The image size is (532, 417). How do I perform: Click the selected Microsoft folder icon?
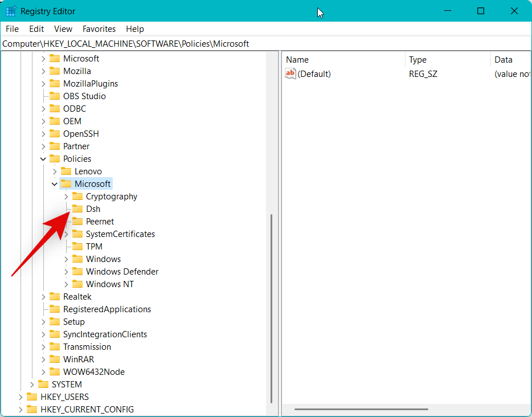tap(66, 183)
